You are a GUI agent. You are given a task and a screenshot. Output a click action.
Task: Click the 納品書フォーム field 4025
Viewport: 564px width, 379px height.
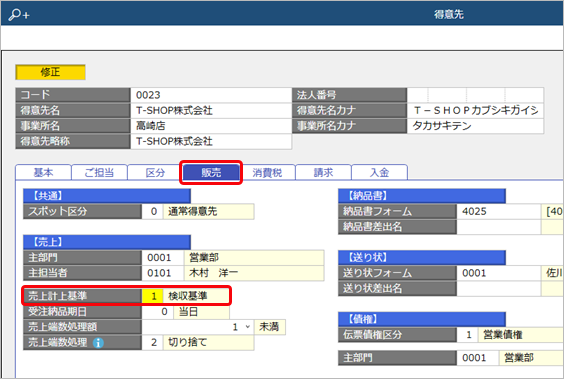point(499,211)
